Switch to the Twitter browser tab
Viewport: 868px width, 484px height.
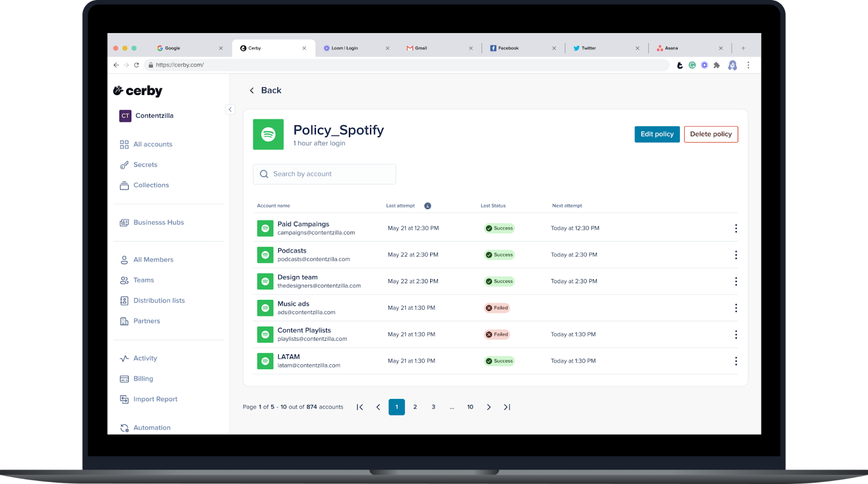click(605, 48)
